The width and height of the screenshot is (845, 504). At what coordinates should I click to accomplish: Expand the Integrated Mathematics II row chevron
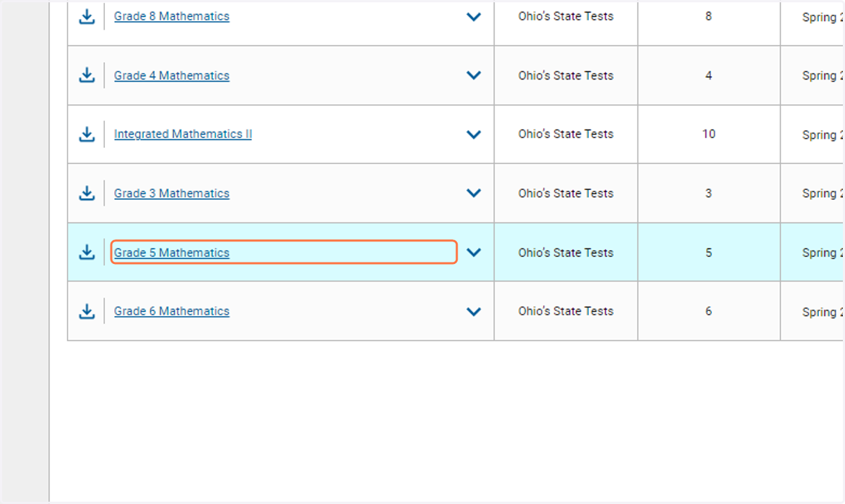pyautogui.click(x=474, y=134)
